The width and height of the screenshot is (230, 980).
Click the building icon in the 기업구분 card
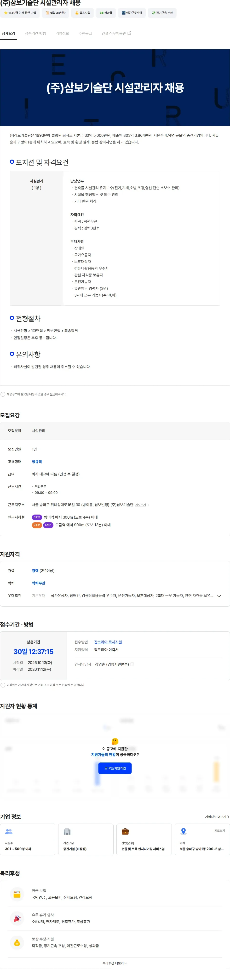coord(67,832)
